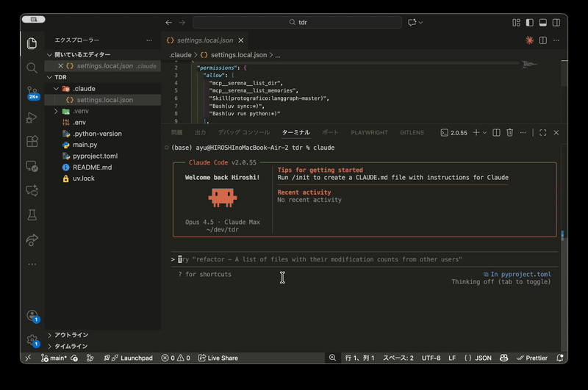Split the terminal

click(x=496, y=133)
